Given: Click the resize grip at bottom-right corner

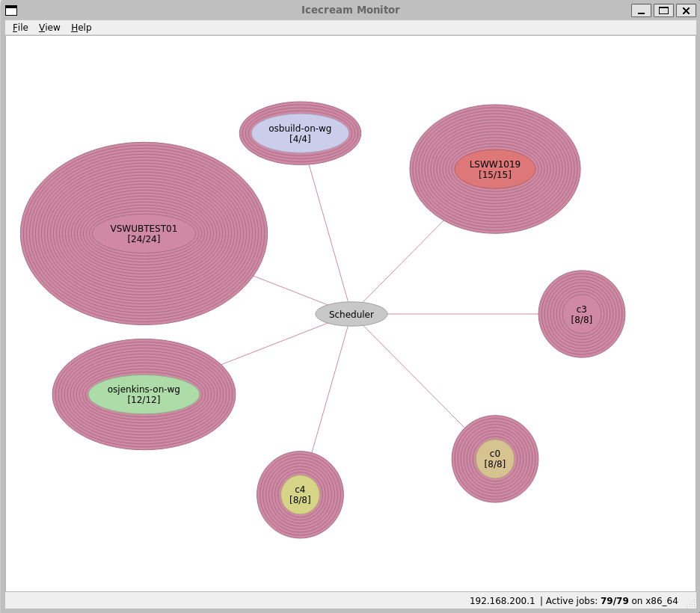Looking at the screenshot, I should pyautogui.click(x=691, y=603).
